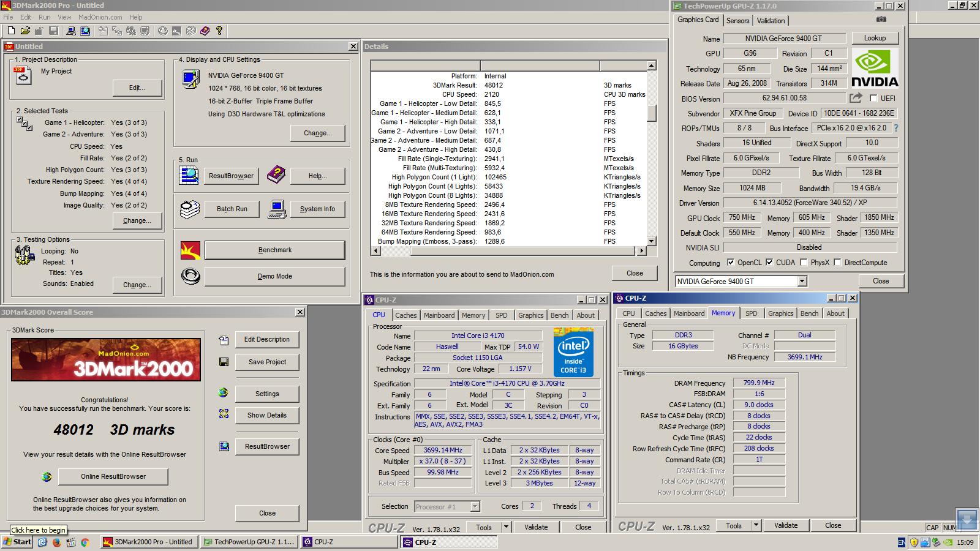The image size is (980, 551).
Task: Click the BIOS export share icon in GPU-Z
Action: tap(856, 98)
